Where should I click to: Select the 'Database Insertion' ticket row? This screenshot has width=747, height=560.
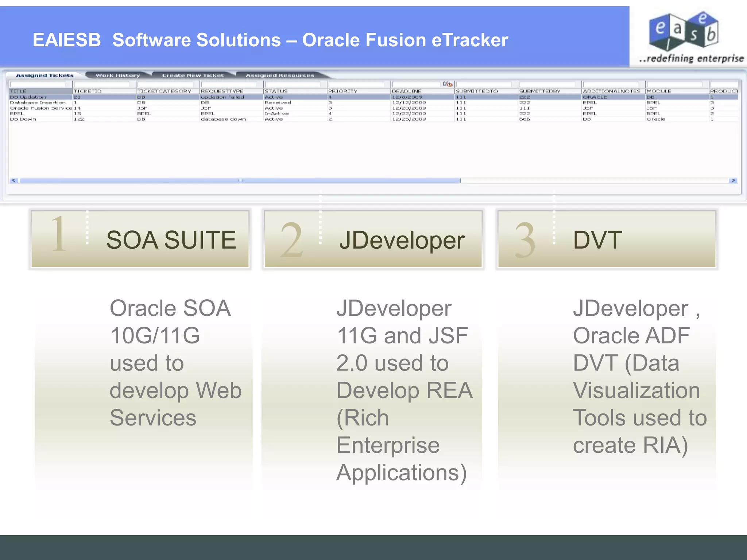(373, 103)
